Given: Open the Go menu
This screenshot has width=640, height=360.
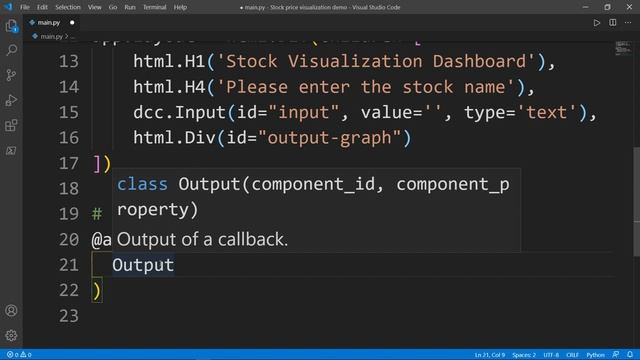Looking at the screenshot, I should click(x=113, y=7).
